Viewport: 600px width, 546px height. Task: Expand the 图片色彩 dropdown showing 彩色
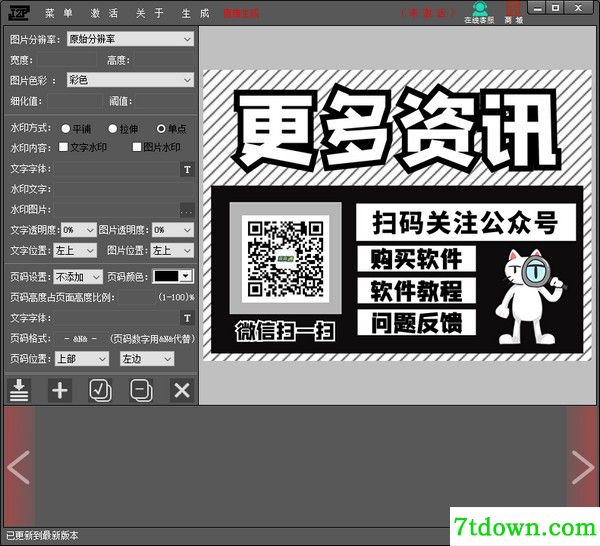click(130, 80)
